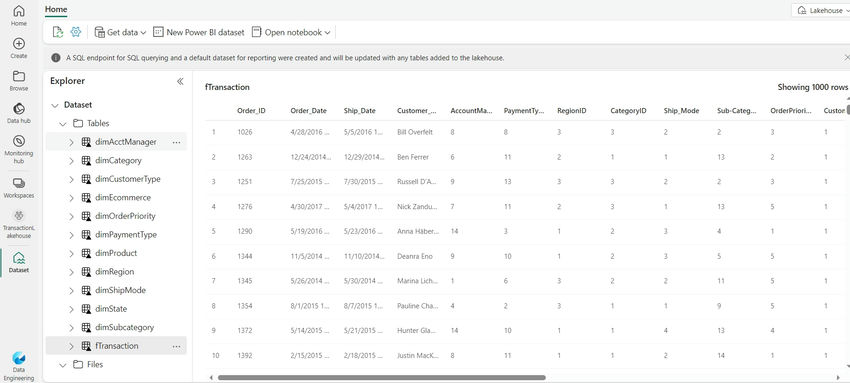Expand the dimAcctManager table

[71, 142]
